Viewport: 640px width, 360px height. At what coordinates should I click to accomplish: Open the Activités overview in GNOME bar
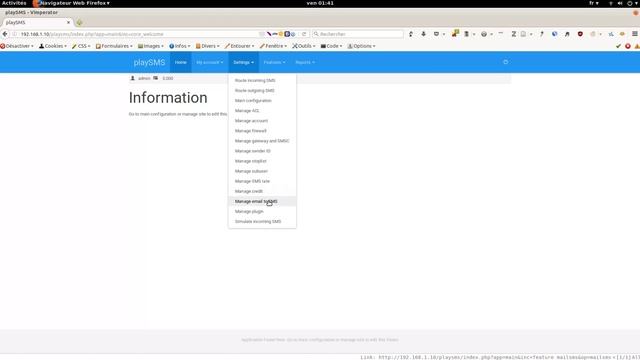[x=14, y=3]
